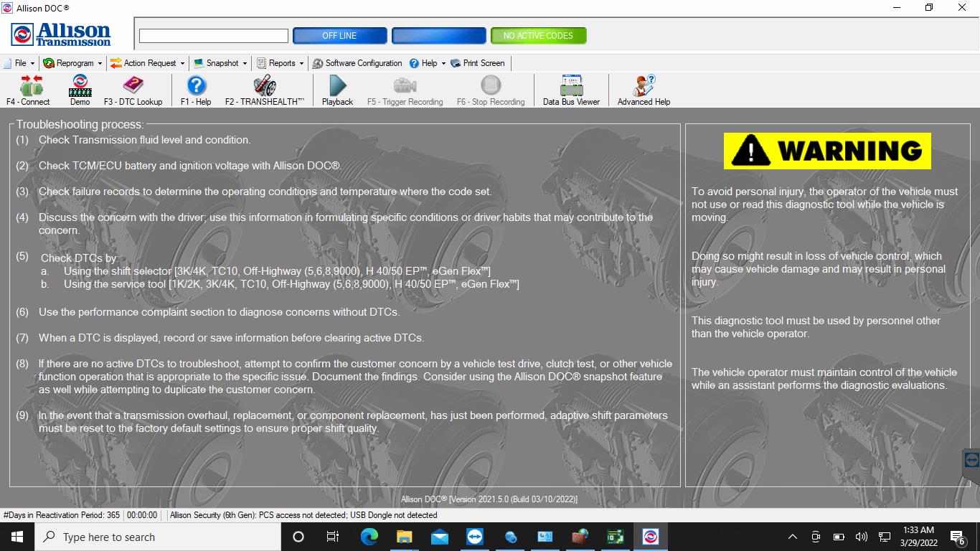980x551 pixels.
Task: Open the Mail app from the taskbar
Action: 439,537
